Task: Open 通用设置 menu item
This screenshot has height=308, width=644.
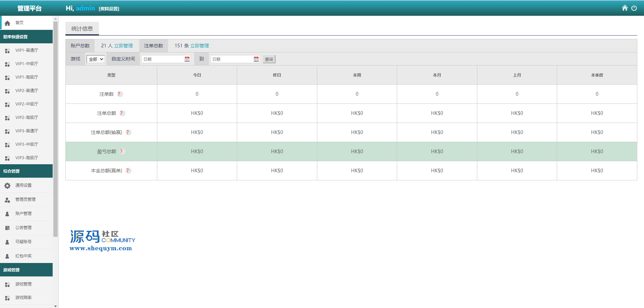Action: 26,185
